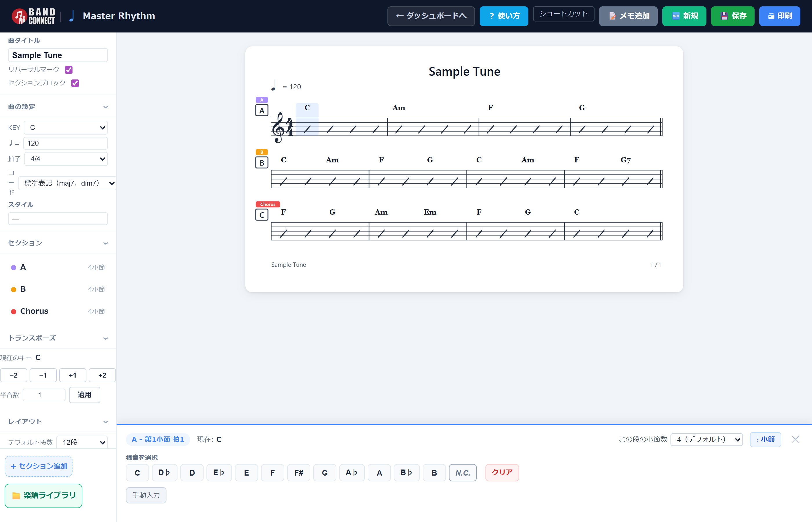Click the 半音数 semitone input
The width and height of the screenshot is (812, 522).
point(44,395)
